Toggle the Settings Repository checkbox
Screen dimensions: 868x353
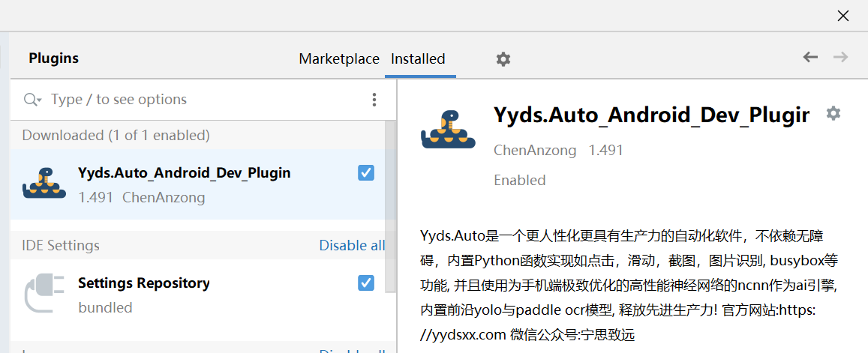[x=366, y=283]
